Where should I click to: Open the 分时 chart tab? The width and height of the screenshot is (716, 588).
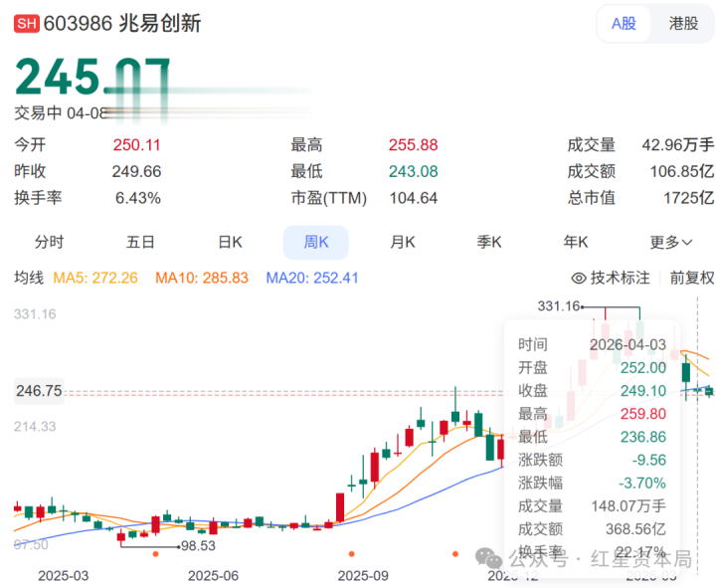pyautogui.click(x=50, y=242)
